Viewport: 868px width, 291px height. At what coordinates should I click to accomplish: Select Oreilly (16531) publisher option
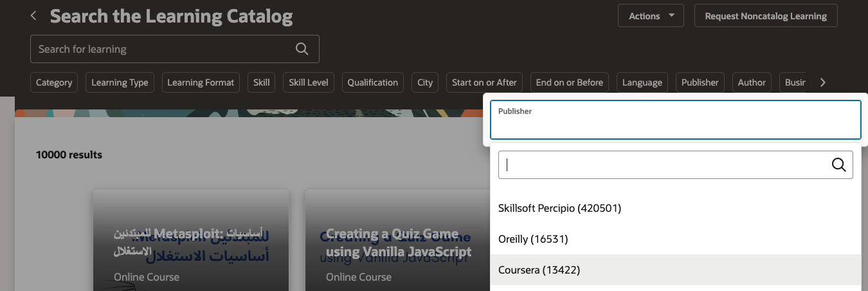pyautogui.click(x=676, y=239)
